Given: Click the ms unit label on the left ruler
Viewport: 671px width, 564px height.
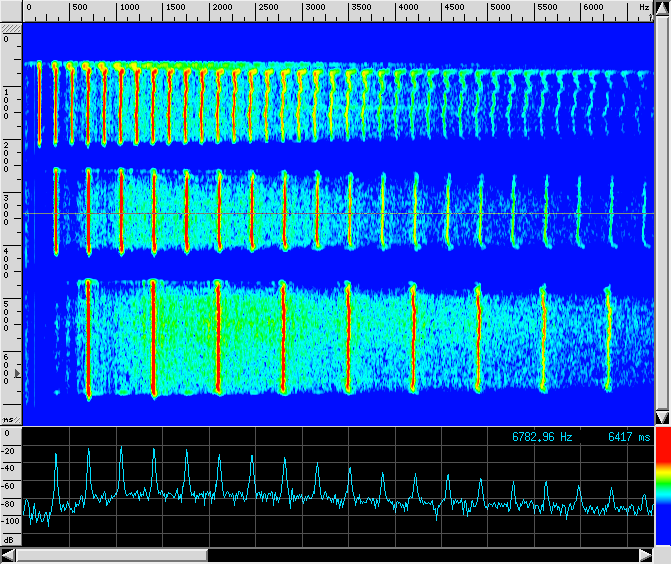Looking at the screenshot, I should pyautogui.click(x=9, y=420).
